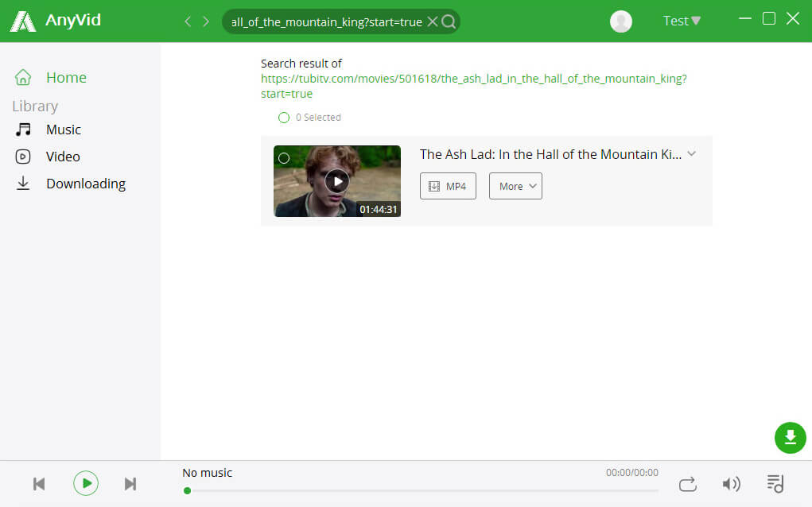Click the music progress slider
The height and width of the screenshot is (507, 812).
coord(421,490)
